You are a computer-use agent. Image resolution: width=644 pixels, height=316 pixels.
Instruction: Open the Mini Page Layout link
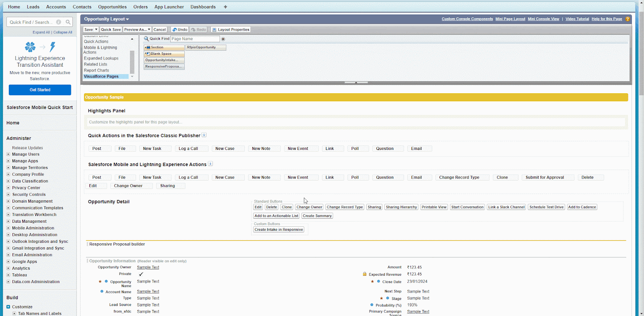(x=510, y=19)
